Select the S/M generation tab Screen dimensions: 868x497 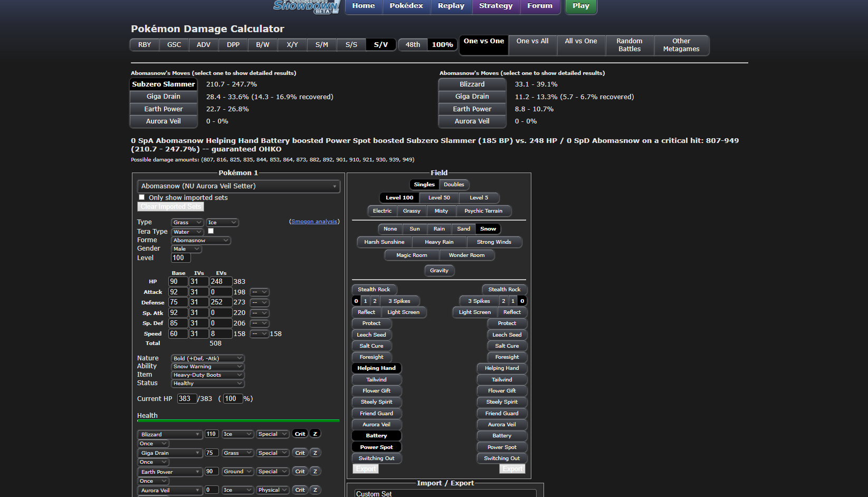[322, 45]
